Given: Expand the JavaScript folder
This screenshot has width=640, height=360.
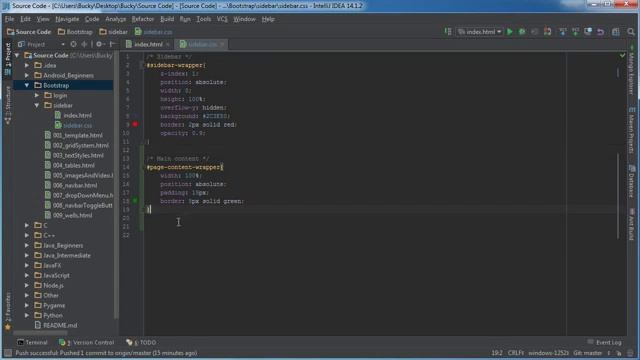Looking at the screenshot, I should click(27, 276).
